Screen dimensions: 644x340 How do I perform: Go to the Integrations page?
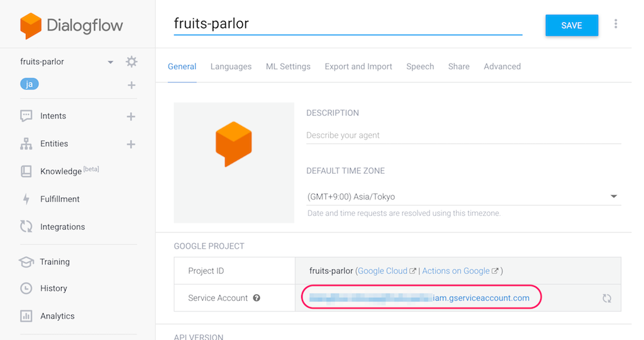pos(62,227)
